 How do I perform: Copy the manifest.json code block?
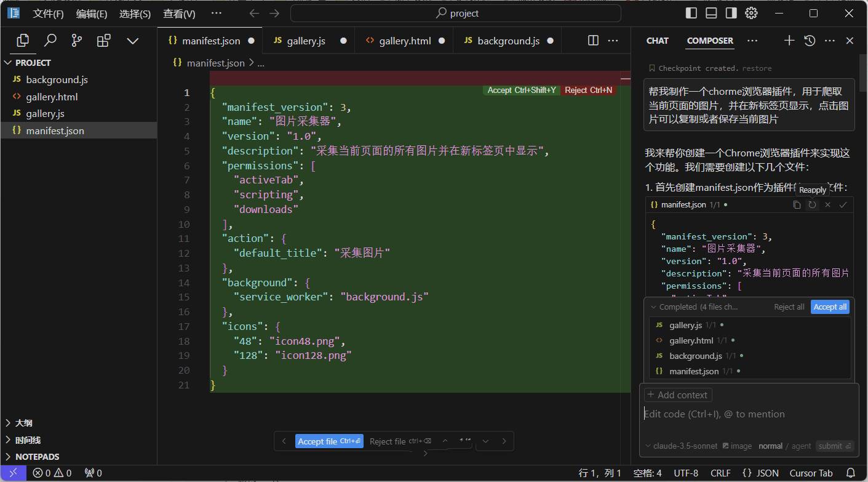point(797,205)
